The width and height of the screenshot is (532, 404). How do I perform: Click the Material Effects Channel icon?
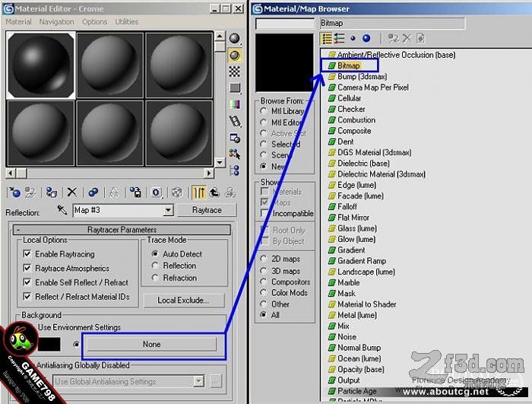tap(157, 192)
